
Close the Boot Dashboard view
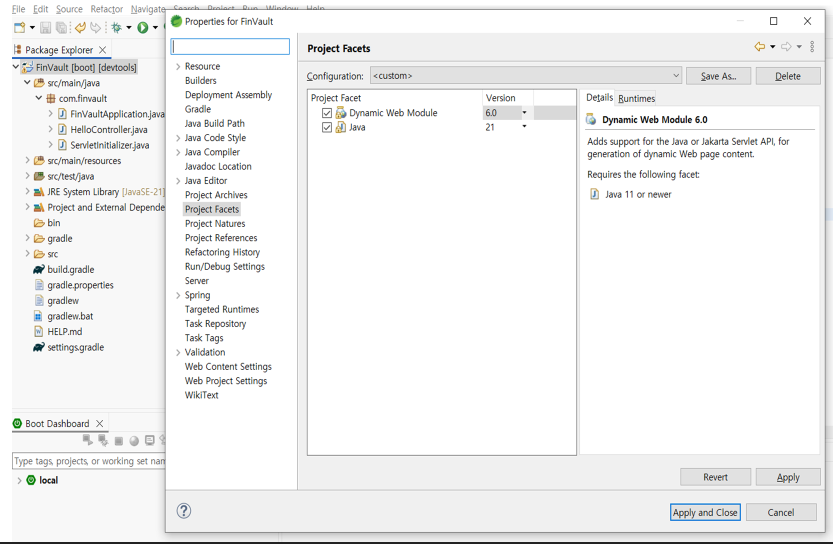pyautogui.click(x=99, y=423)
